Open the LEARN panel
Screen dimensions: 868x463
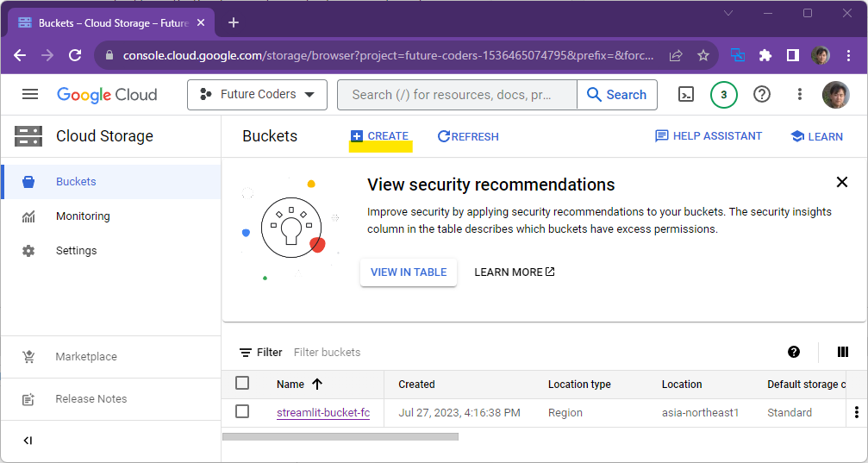[816, 136]
